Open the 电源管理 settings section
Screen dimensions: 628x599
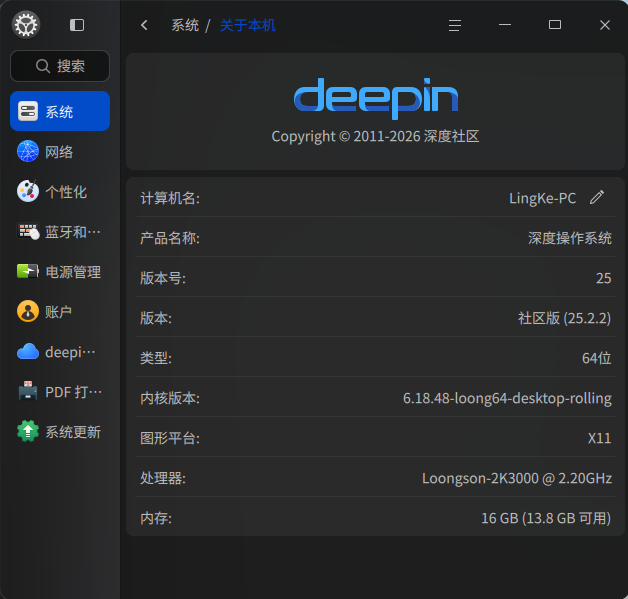60,272
